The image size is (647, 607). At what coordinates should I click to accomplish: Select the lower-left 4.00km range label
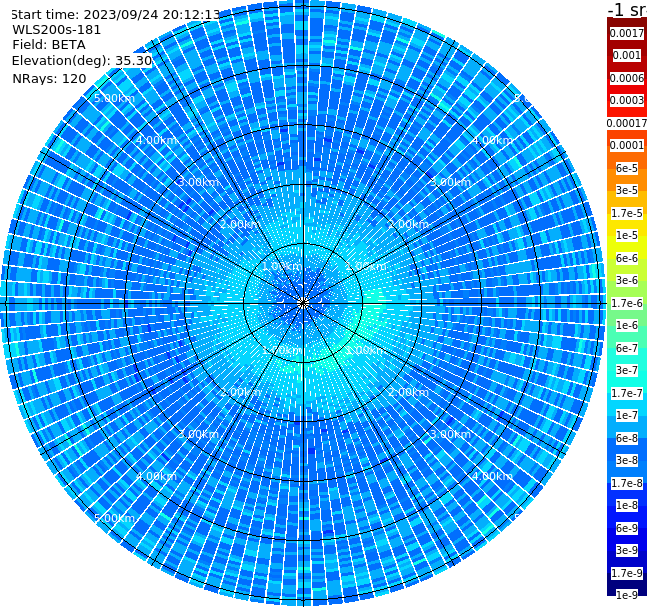click(156, 476)
